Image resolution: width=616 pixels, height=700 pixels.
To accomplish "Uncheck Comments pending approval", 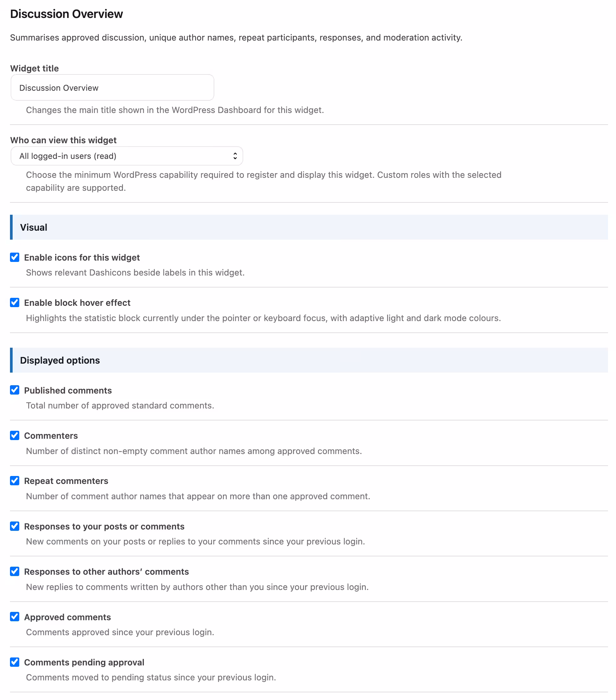I will [15, 662].
